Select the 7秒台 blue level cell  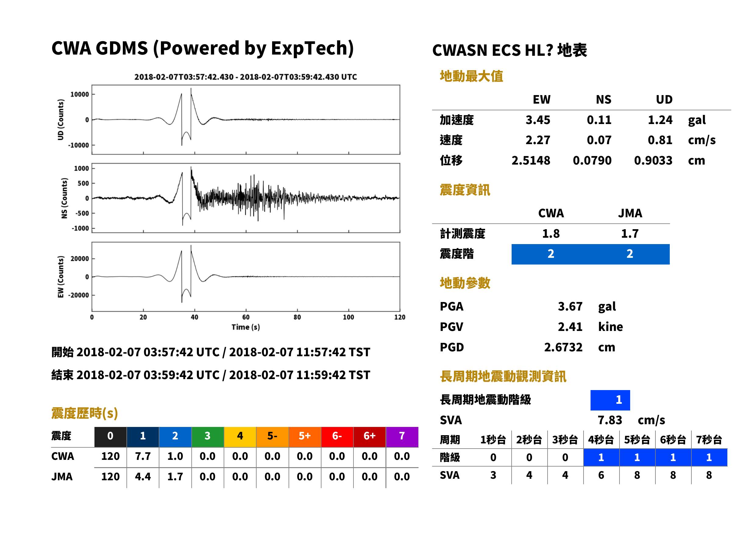coord(709,457)
